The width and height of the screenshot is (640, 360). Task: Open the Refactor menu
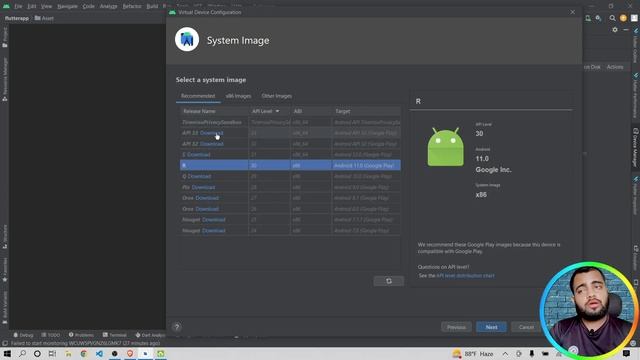132,6
